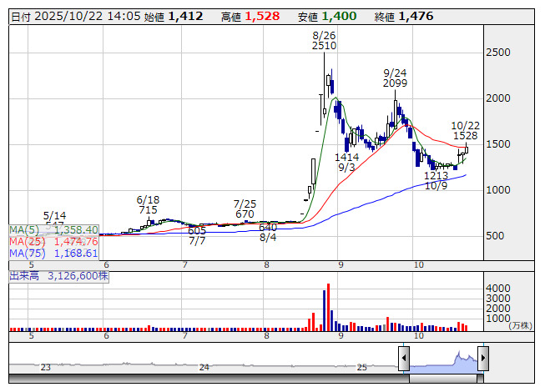
Task: Click the horizontal scrollbar thumb below the navigator
Action: (x=443, y=378)
